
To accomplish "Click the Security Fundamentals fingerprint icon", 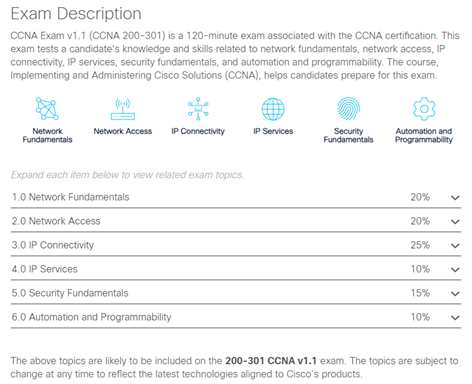I will tap(348, 109).
